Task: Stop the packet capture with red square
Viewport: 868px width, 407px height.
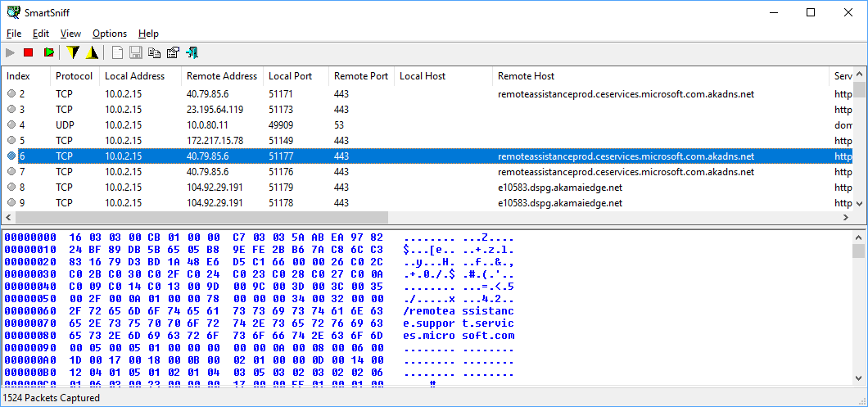Action: click(29, 53)
